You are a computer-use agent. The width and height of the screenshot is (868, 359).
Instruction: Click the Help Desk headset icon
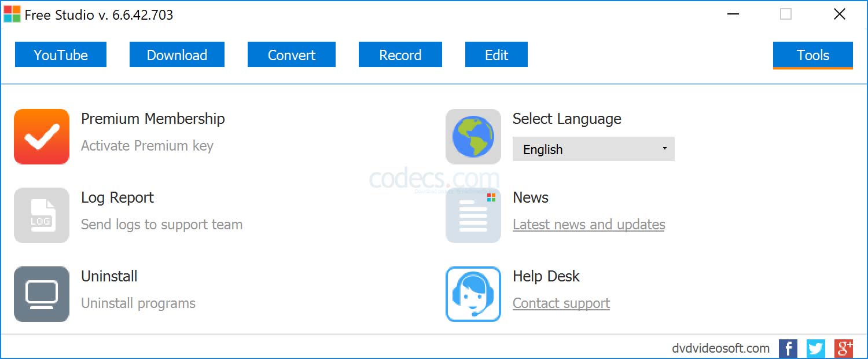[473, 294]
